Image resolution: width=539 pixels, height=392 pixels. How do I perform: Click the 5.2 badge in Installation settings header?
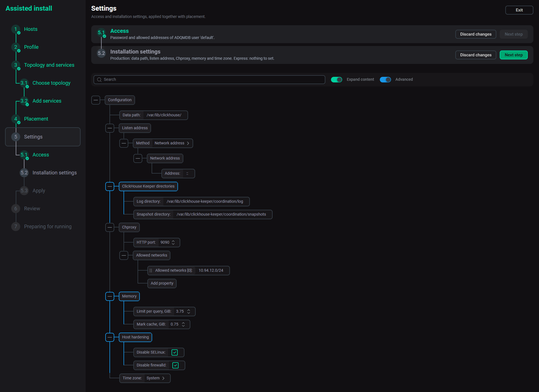(x=101, y=53)
